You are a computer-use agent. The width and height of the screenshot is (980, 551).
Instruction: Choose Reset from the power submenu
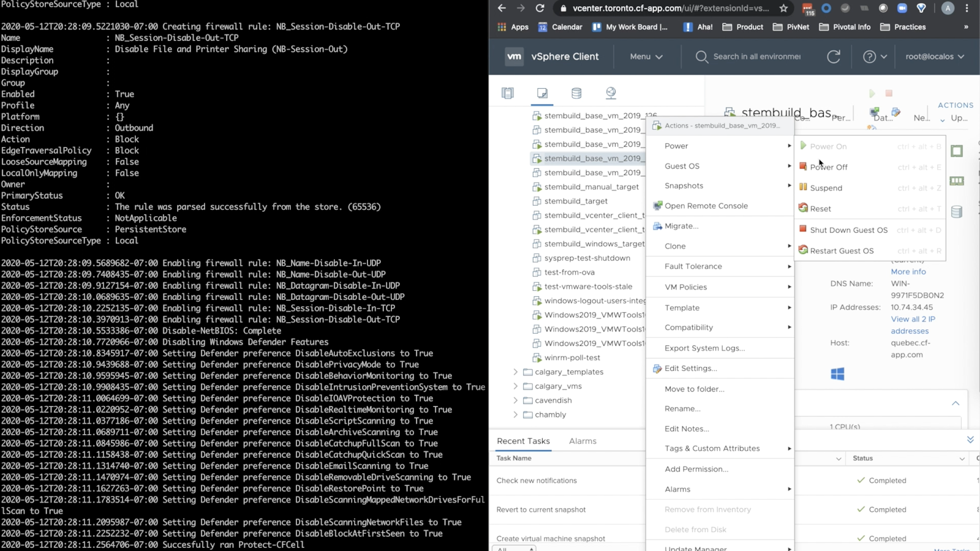click(x=870, y=209)
